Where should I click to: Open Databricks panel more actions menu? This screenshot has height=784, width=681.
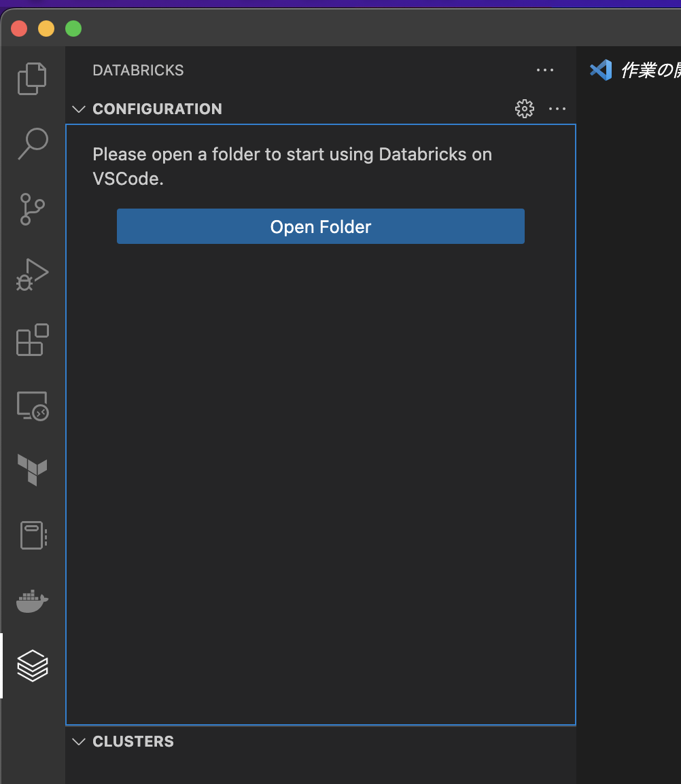tap(545, 70)
